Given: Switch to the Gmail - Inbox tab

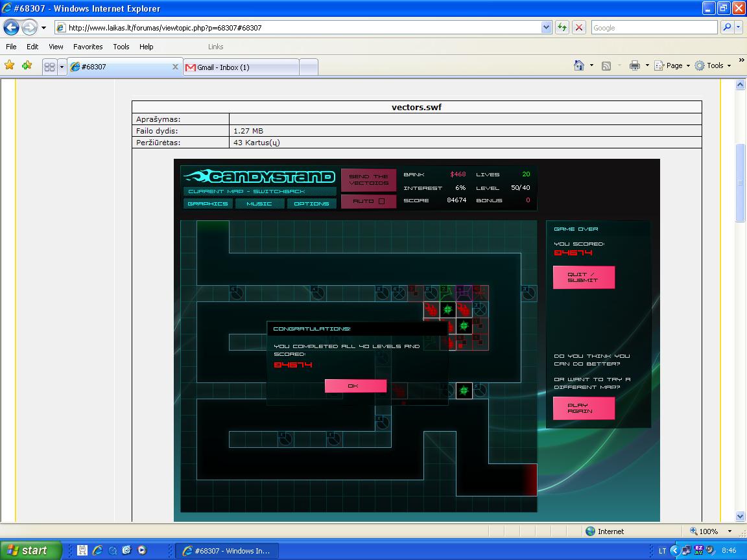Looking at the screenshot, I should tap(241, 67).
